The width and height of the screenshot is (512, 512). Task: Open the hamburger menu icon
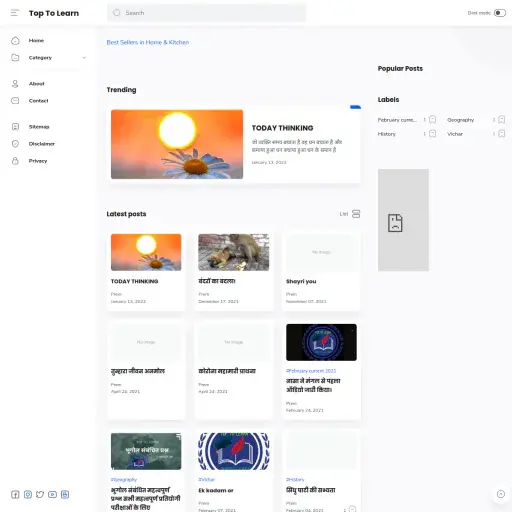pos(15,13)
